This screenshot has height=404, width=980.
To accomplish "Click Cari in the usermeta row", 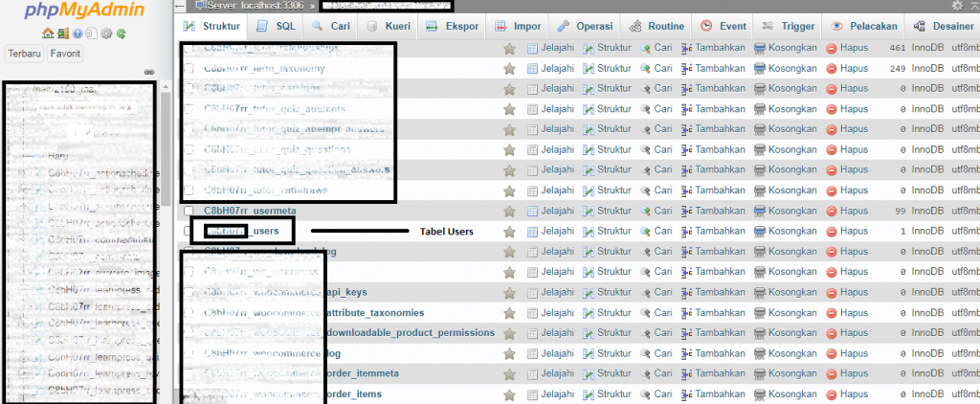I will pos(656,212).
